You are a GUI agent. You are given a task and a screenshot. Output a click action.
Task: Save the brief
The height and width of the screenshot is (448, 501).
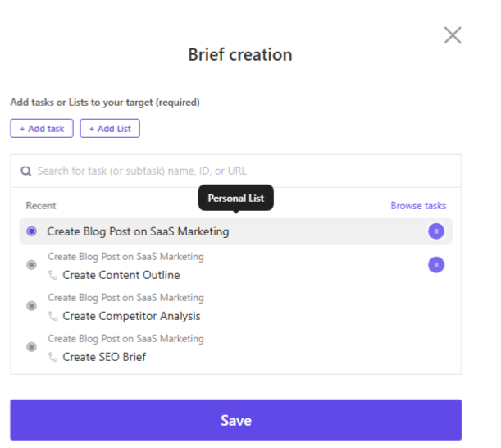coord(235,420)
